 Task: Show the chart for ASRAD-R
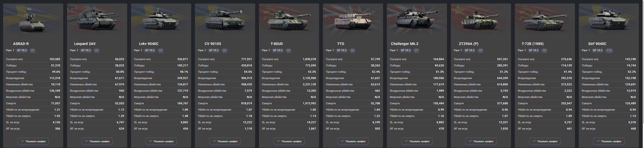click(x=33, y=141)
